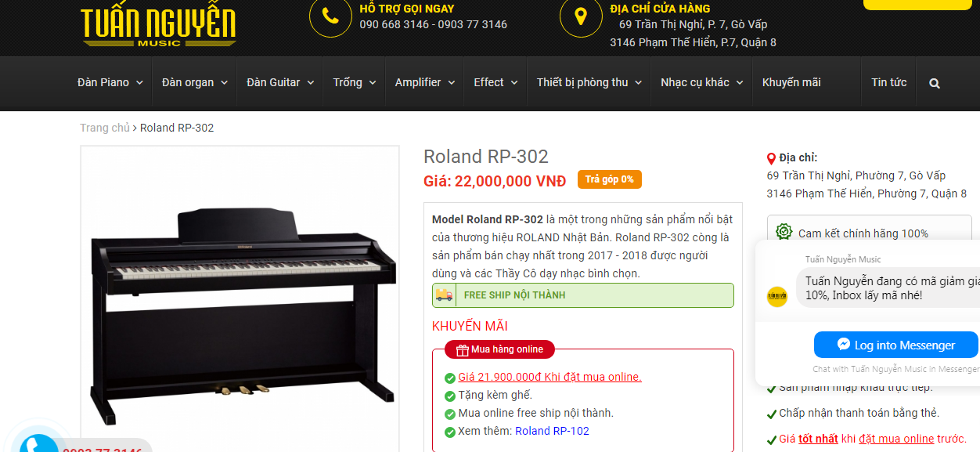This screenshot has width=980, height=452.
Task: Click the search magnifier icon in navbar
Action: click(935, 83)
